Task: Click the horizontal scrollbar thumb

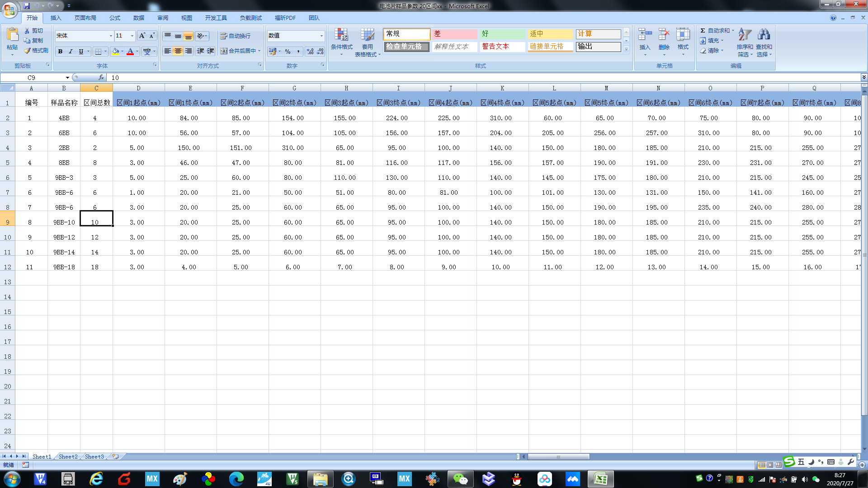Action: (558, 457)
